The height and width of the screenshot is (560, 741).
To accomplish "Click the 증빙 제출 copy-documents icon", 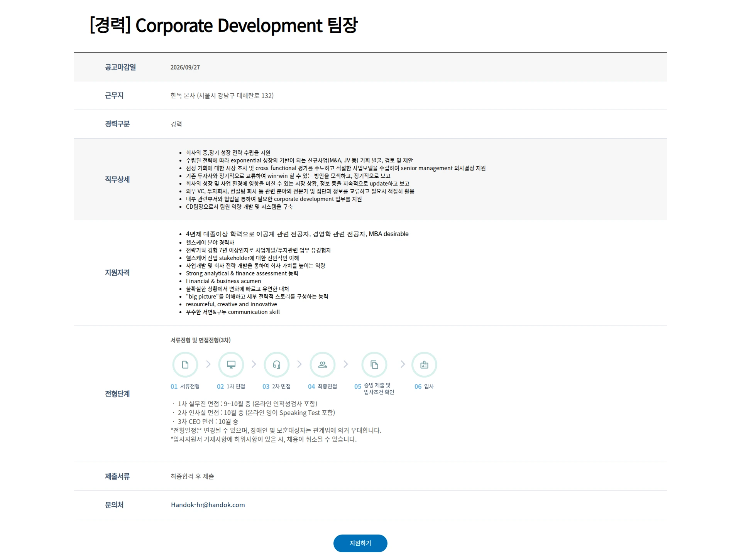I will (x=374, y=364).
